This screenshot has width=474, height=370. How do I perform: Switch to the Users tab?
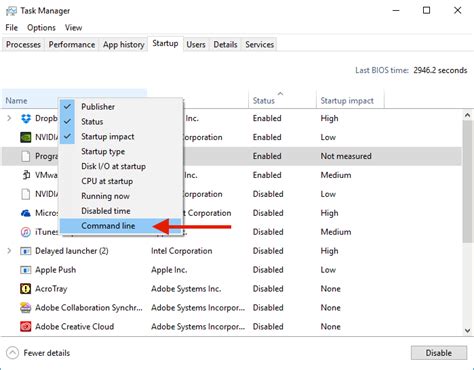pyautogui.click(x=196, y=45)
